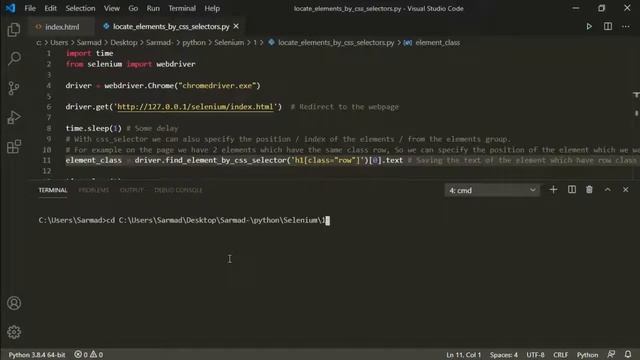The width and height of the screenshot is (640, 360).
Task: Open the Search view in activity bar
Action: [14, 58]
